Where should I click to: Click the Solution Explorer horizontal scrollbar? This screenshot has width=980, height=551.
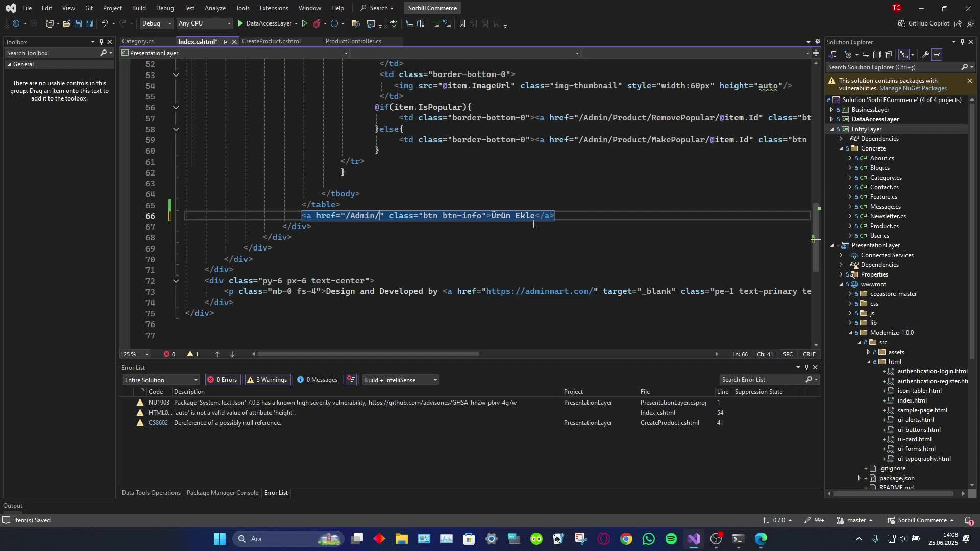(893, 493)
